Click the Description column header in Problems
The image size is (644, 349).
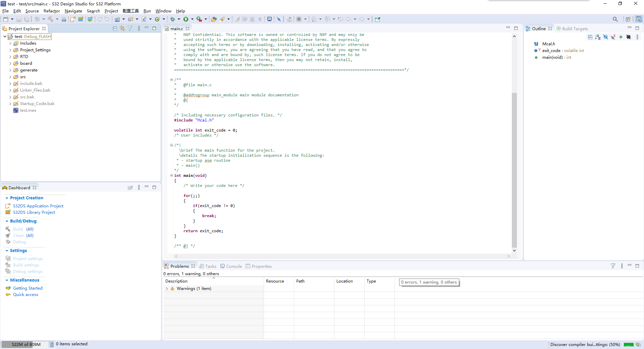[213, 281]
